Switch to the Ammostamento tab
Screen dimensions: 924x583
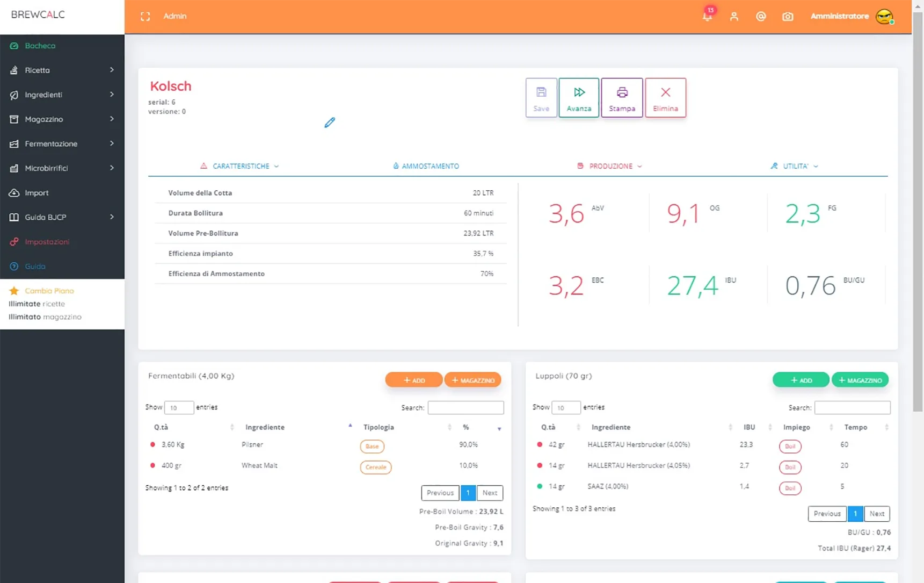pos(426,166)
